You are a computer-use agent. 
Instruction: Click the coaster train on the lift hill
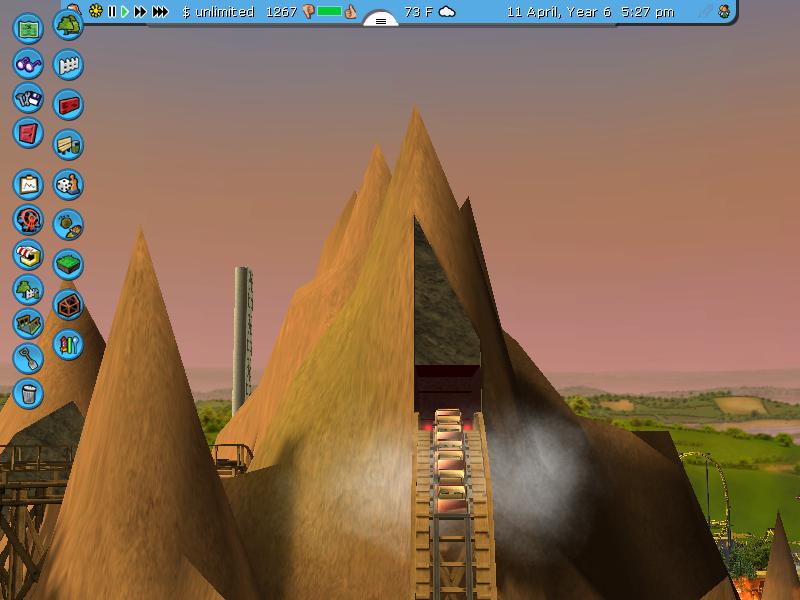451,461
